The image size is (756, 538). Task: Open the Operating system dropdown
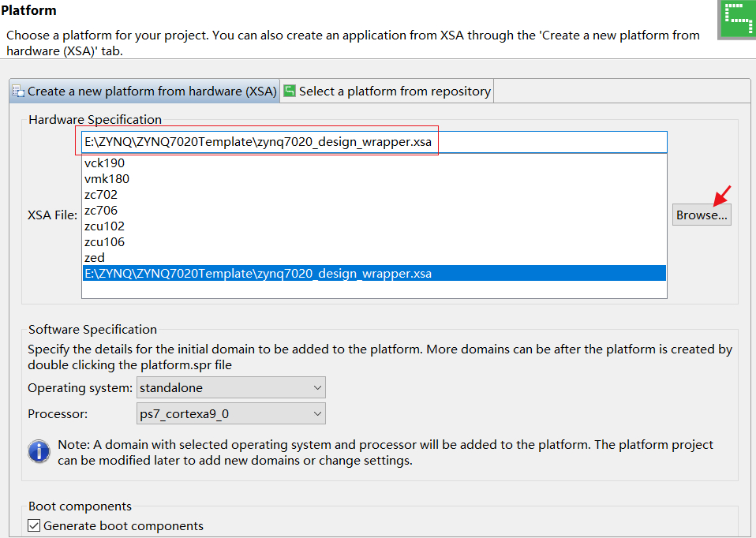pyautogui.click(x=230, y=387)
